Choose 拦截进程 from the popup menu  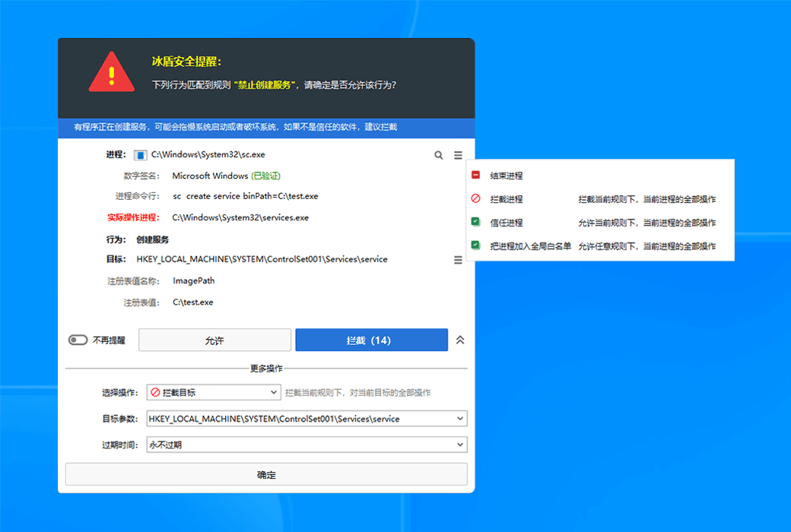[x=507, y=199]
